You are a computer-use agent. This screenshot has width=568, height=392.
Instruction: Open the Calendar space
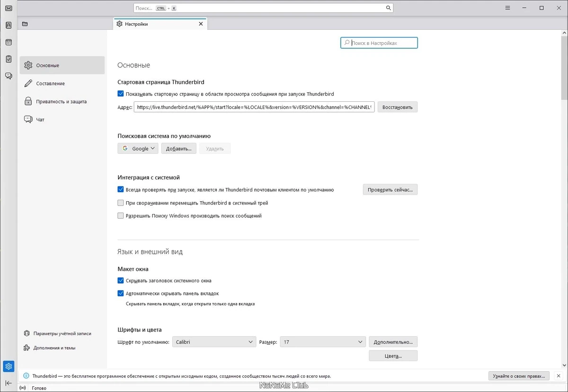click(x=9, y=42)
